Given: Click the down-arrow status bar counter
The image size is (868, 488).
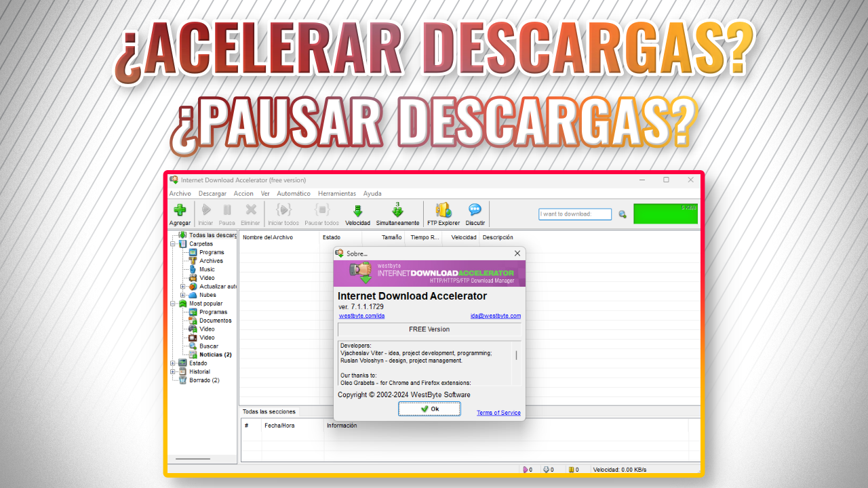Looking at the screenshot, I should coord(549,469).
